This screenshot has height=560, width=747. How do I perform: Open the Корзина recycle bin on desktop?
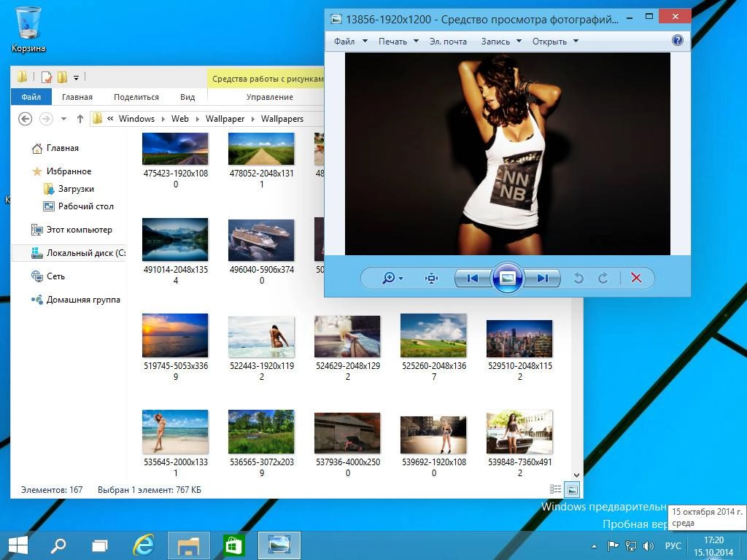tap(28, 29)
